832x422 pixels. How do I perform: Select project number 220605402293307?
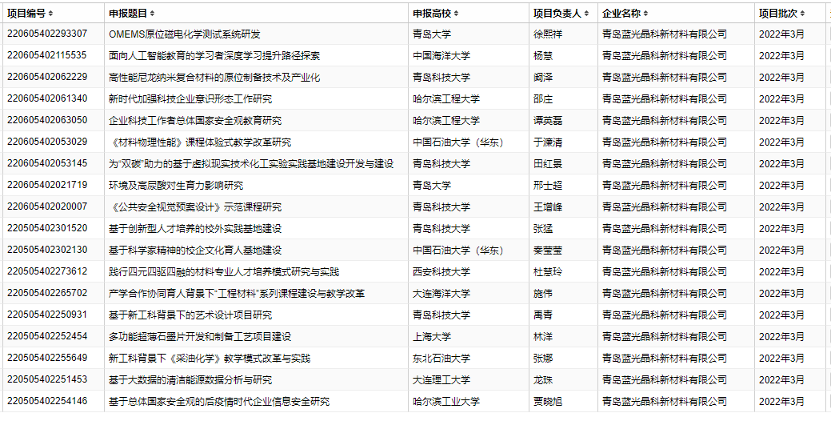47,34
